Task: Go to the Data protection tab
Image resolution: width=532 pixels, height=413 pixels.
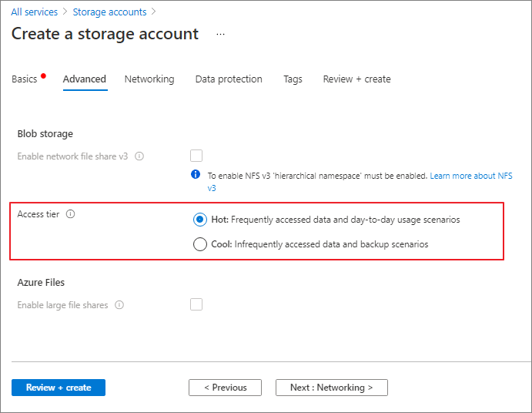Action: coord(229,79)
